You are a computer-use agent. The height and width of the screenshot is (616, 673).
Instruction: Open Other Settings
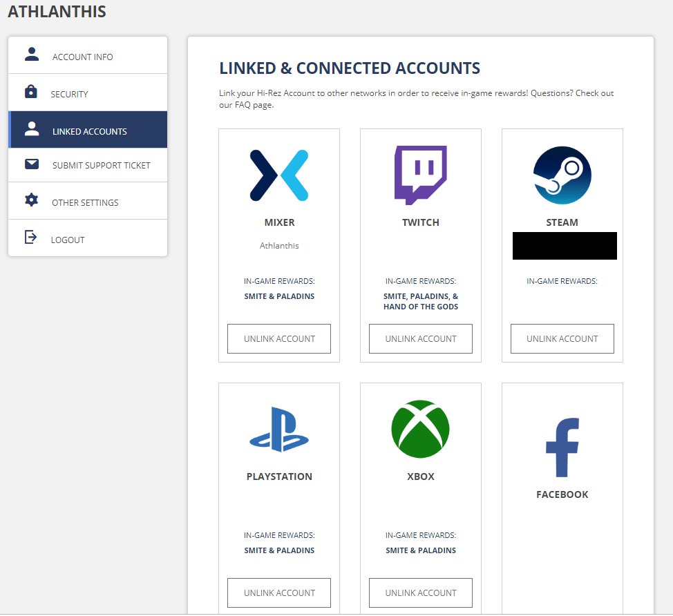click(x=88, y=201)
